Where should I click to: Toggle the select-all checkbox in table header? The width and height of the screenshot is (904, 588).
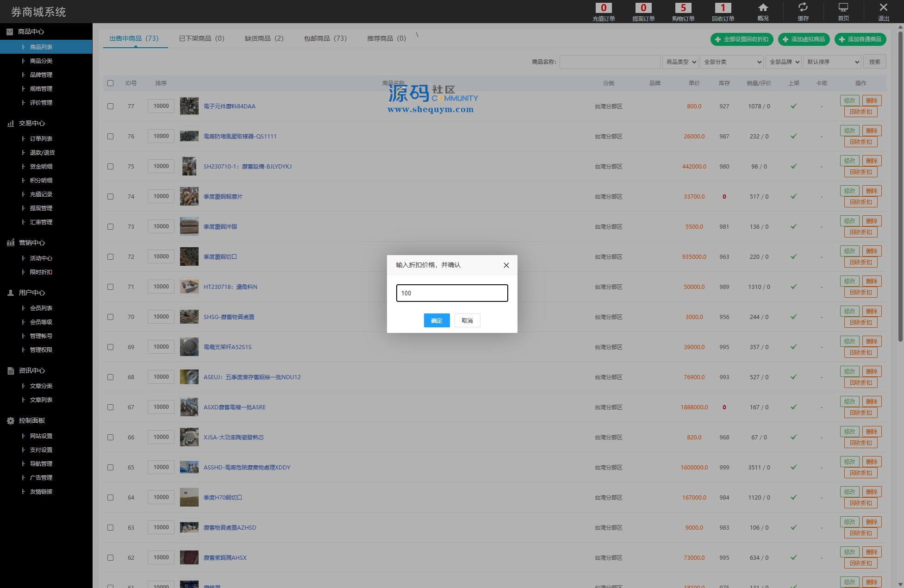(x=110, y=83)
